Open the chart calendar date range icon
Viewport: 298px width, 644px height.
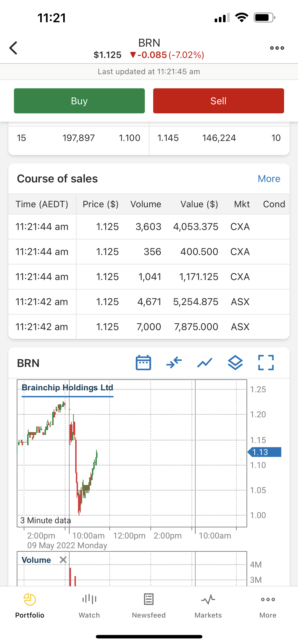[x=143, y=363]
